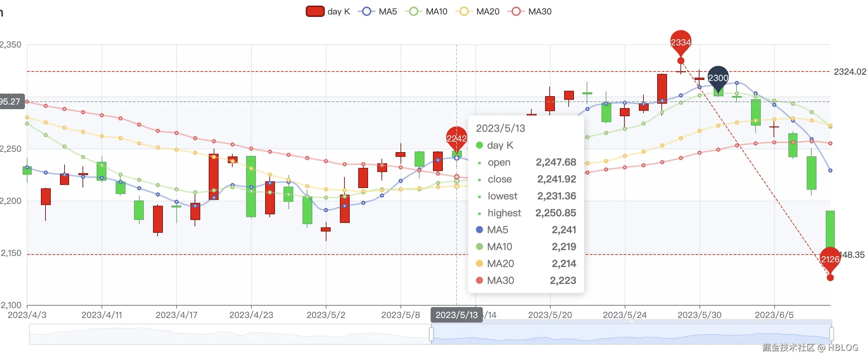Click the x-axis label 2023/5/20
The width and height of the screenshot is (868, 362).
tap(550, 315)
